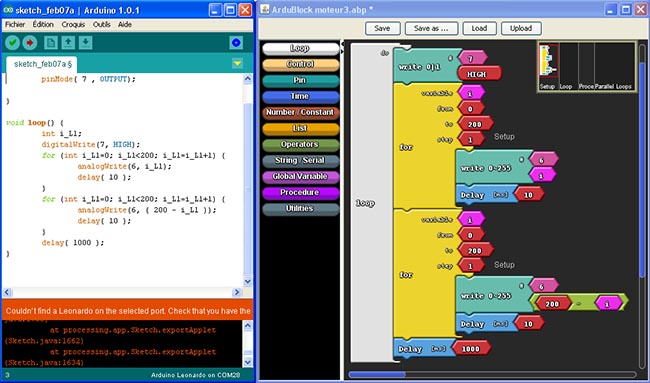The image size is (650, 383).
Task: Create a new sketch with the New icon
Action: coord(51,42)
